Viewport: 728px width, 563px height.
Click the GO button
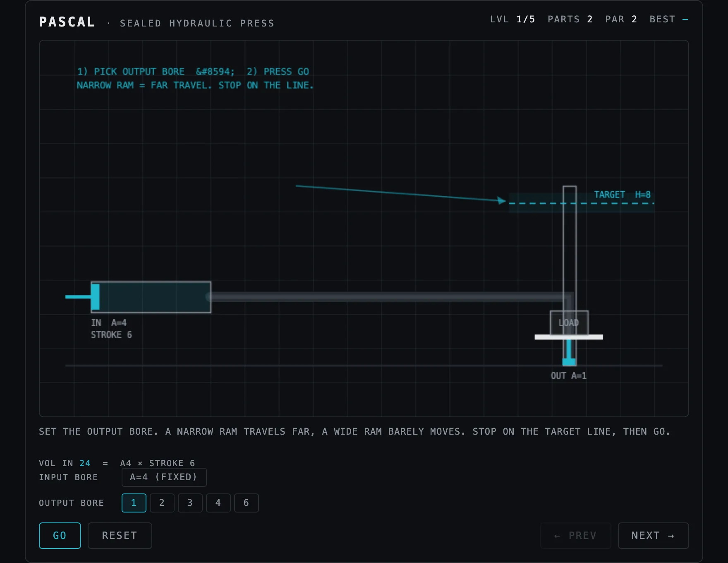coord(60,535)
